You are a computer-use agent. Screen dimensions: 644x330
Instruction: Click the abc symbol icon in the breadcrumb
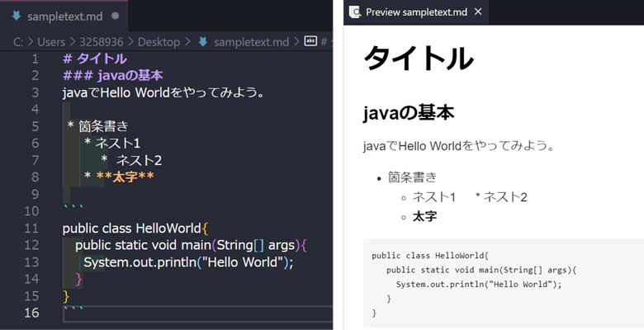point(310,41)
